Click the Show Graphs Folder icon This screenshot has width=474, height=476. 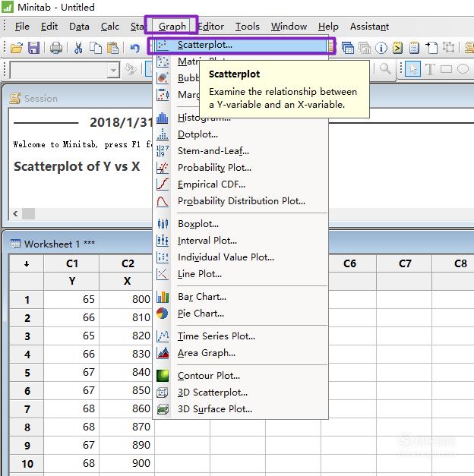coord(365,48)
